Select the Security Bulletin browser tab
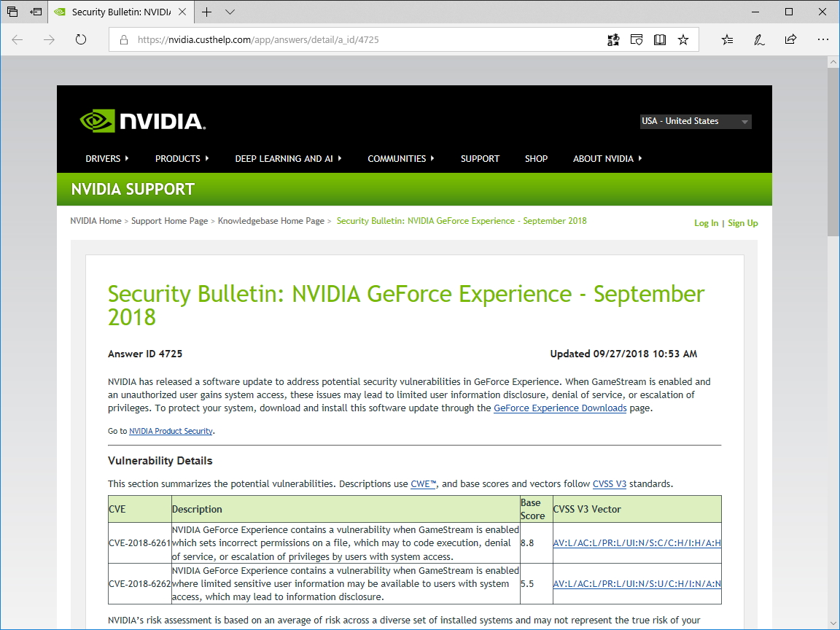Viewport: 840px width, 630px height. point(120,12)
